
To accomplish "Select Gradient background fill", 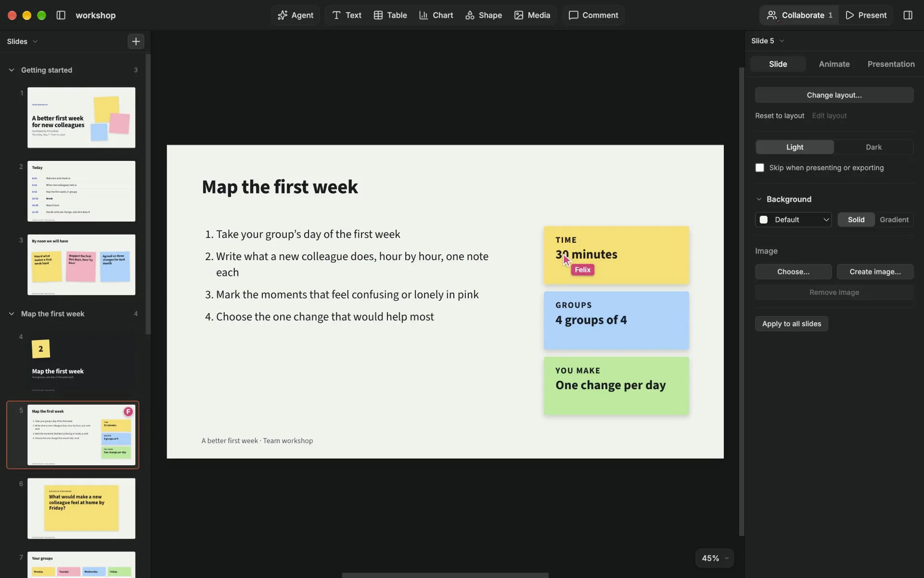I will tap(894, 220).
